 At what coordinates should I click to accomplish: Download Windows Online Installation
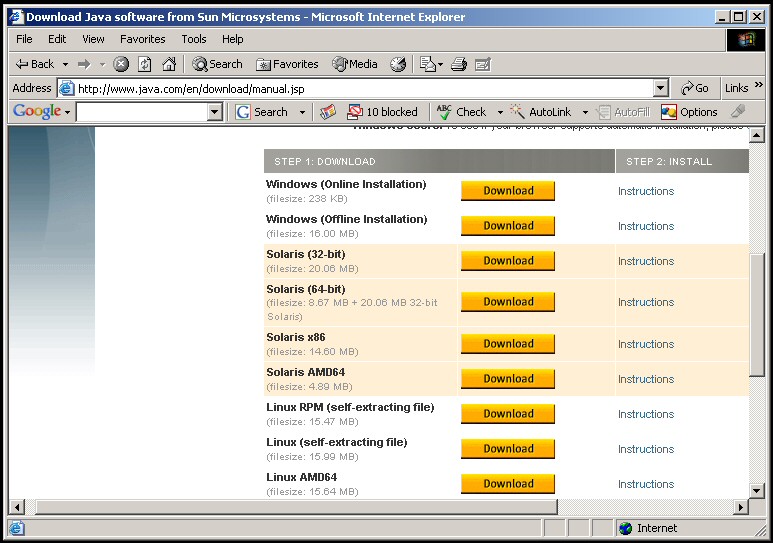508,191
